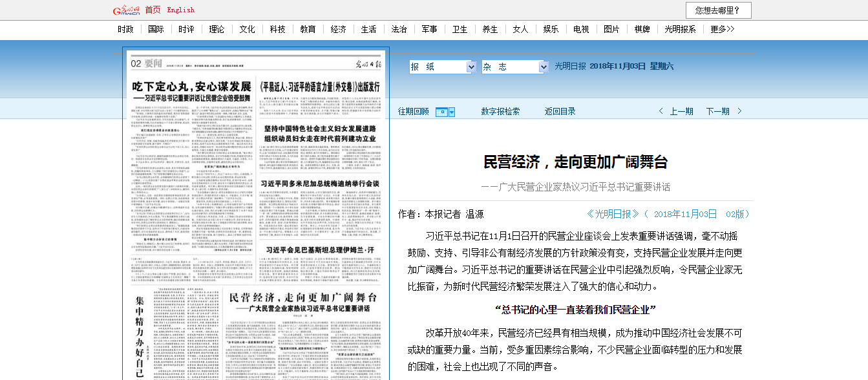Screen dimensions: 868x380
Task: Open the 《光明日报》 source link
Action: click(613, 214)
